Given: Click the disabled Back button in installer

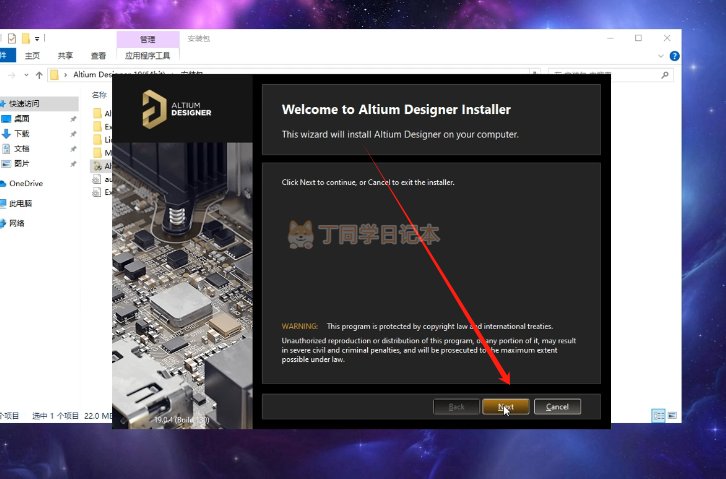Looking at the screenshot, I should click(456, 407).
